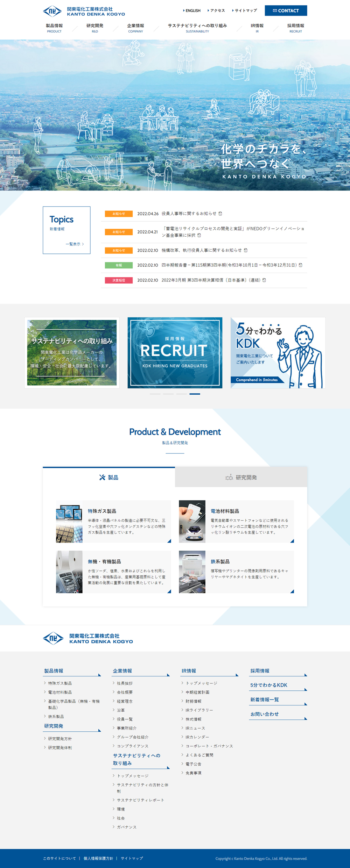Screen dimensions: 350x868
Task: Open the 電池材料製品 product card
Action: [x=236, y=522]
